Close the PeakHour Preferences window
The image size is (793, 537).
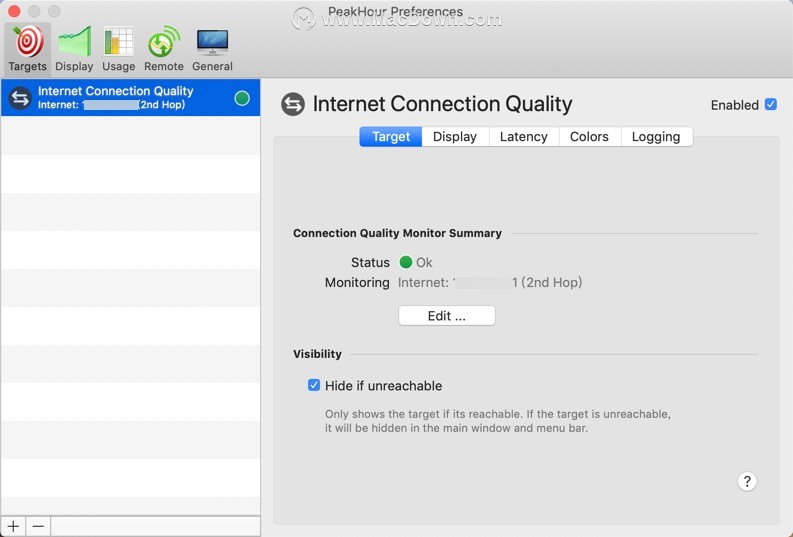pyautogui.click(x=14, y=11)
